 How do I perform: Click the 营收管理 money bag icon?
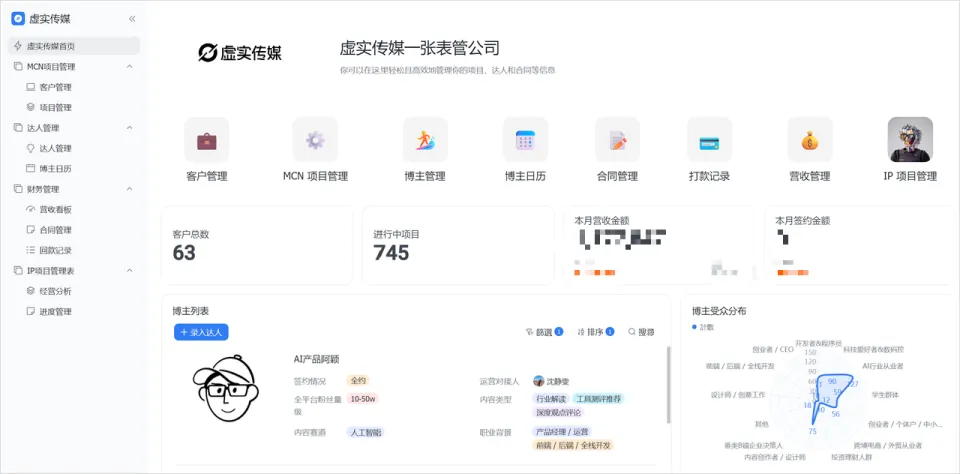click(809, 141)
